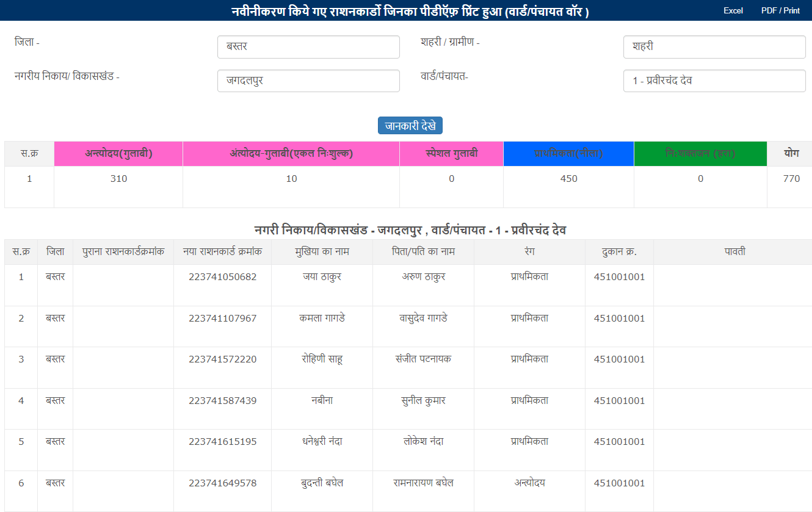Click अन्त्योदय in बुदन्ती बघेल row

click(529, 483)
